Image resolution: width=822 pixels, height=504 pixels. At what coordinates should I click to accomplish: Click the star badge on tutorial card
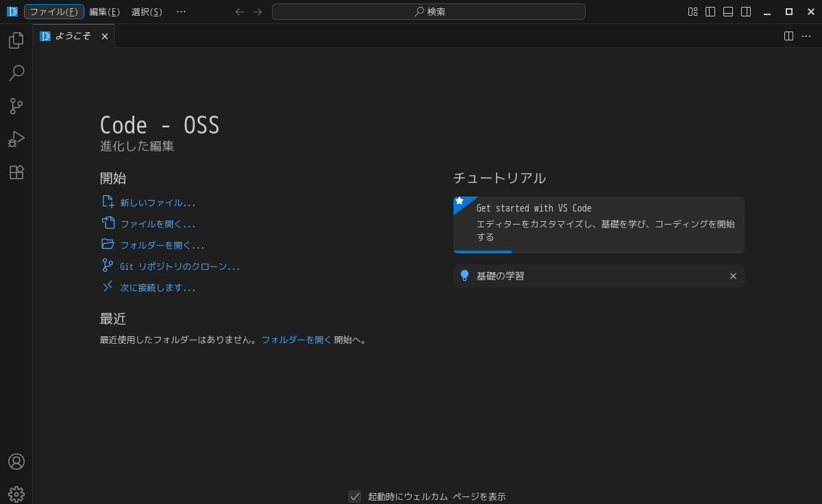(x=460, y=202)
